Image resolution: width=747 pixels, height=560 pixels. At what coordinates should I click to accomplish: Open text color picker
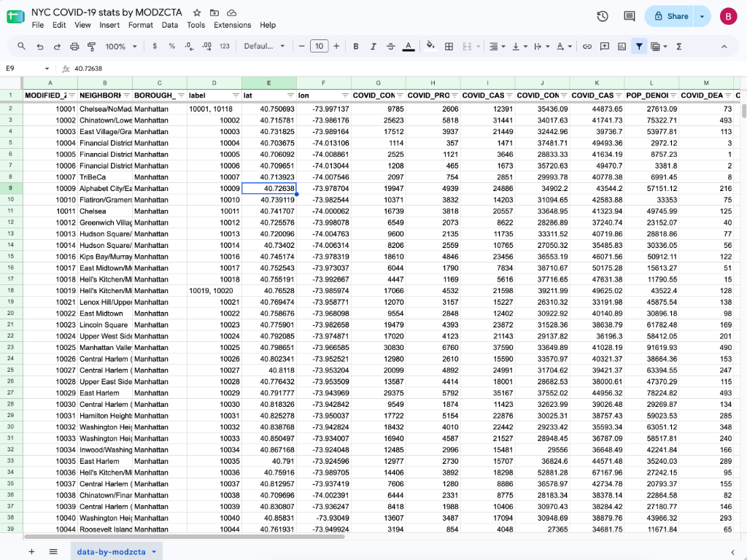click(409, 46)
